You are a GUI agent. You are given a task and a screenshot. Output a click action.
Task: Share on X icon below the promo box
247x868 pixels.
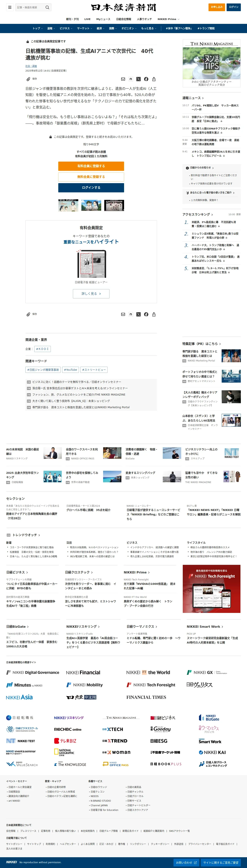pos(139,314)
